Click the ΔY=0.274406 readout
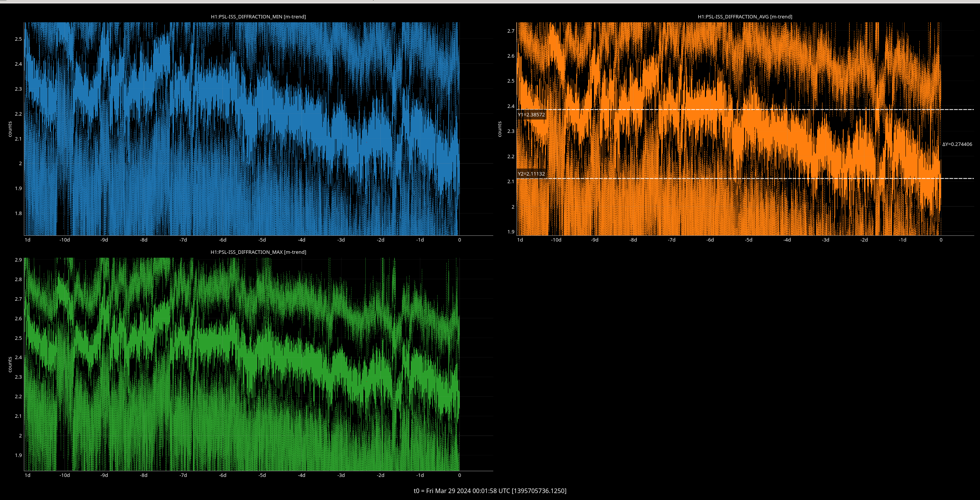980x500 pixels. 957,144
